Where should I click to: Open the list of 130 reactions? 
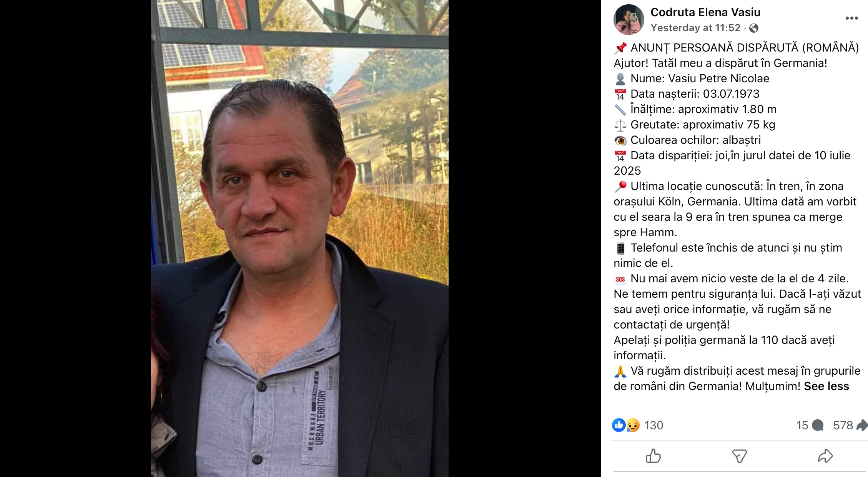(654, 425)
